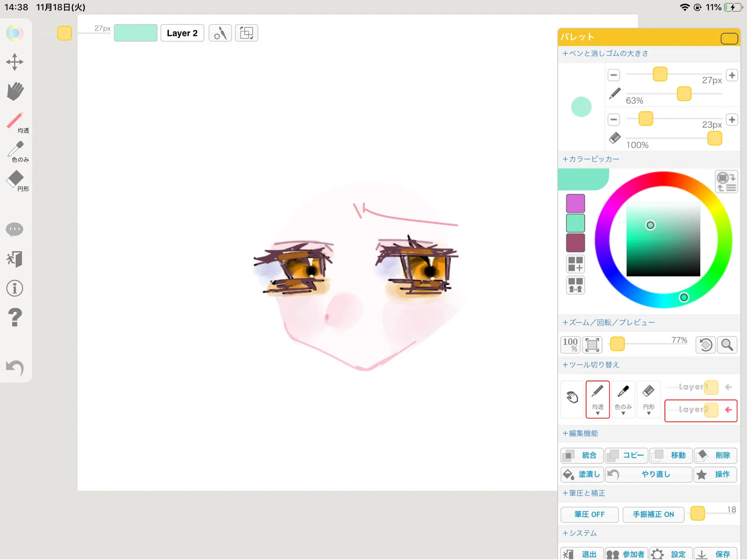The width and height of the screenshot is (747, 560).
Task: Open 設定 settings
Action: click(x=671, y=554)
